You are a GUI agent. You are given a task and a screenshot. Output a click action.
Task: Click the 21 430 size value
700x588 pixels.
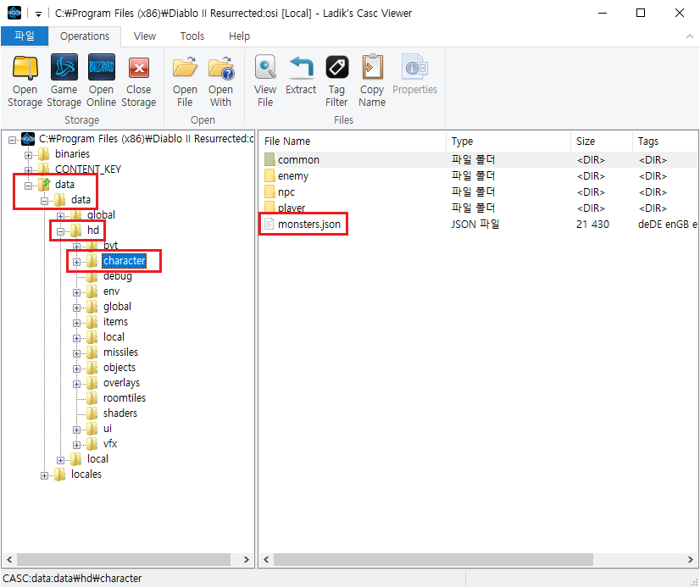pos(592,225)
